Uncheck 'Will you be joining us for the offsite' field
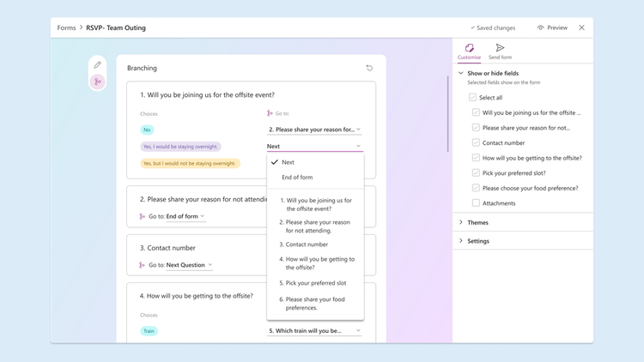Screen dimensions: 644x362 point(476,112)
